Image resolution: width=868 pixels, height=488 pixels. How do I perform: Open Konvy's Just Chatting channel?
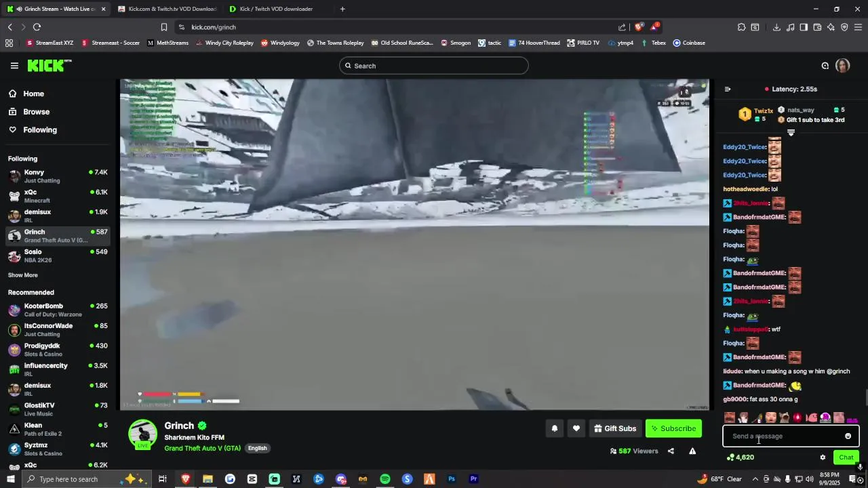point(58,176)
